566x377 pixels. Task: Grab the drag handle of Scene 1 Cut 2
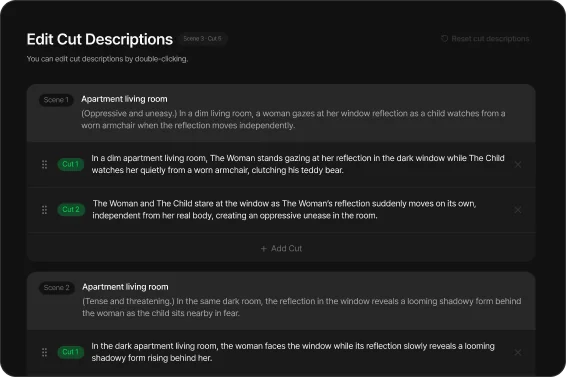pos(44,210)
